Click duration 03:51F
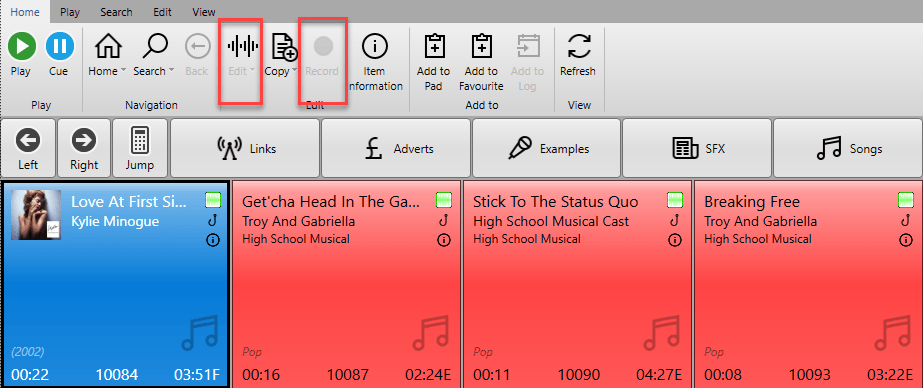Viewport: 923px width, 388px height. pyautogui.click(x=197, y=374)
